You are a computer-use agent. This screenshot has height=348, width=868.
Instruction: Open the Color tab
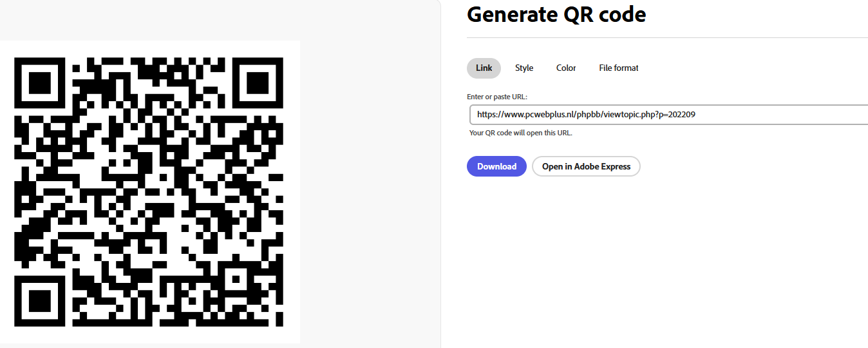click(x=566, y=68)
